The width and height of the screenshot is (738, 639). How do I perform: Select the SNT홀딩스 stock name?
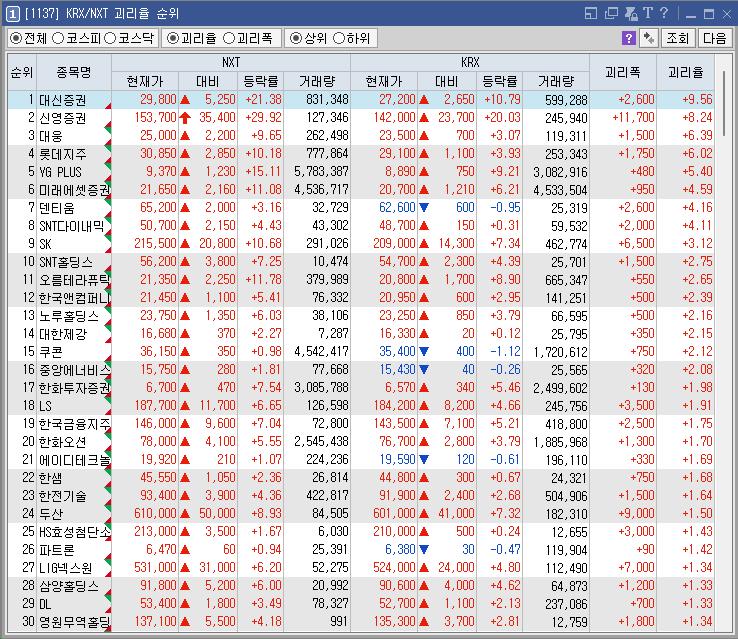pyautogui.click(x=66, y=262)
